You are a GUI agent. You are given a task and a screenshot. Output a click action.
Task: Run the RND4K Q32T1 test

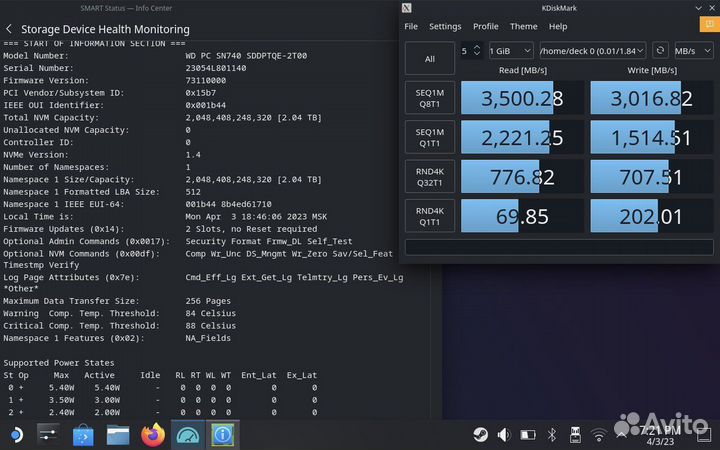coord(430,177)
